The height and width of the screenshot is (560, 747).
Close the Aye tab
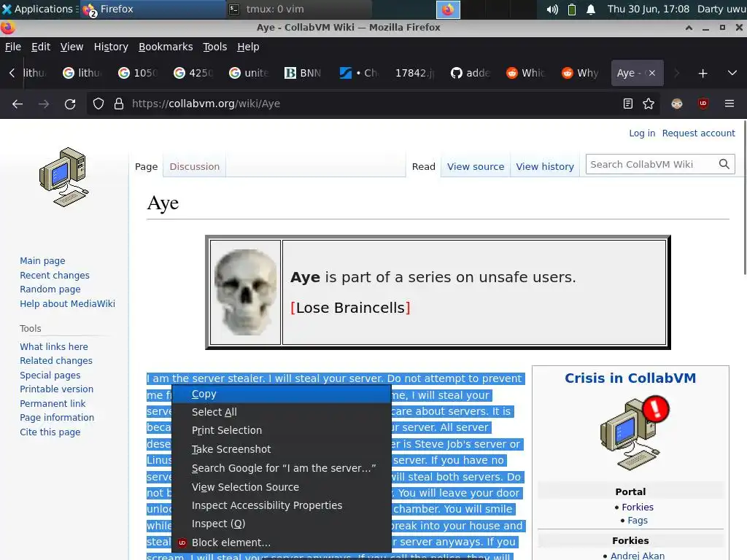point(651,73)
